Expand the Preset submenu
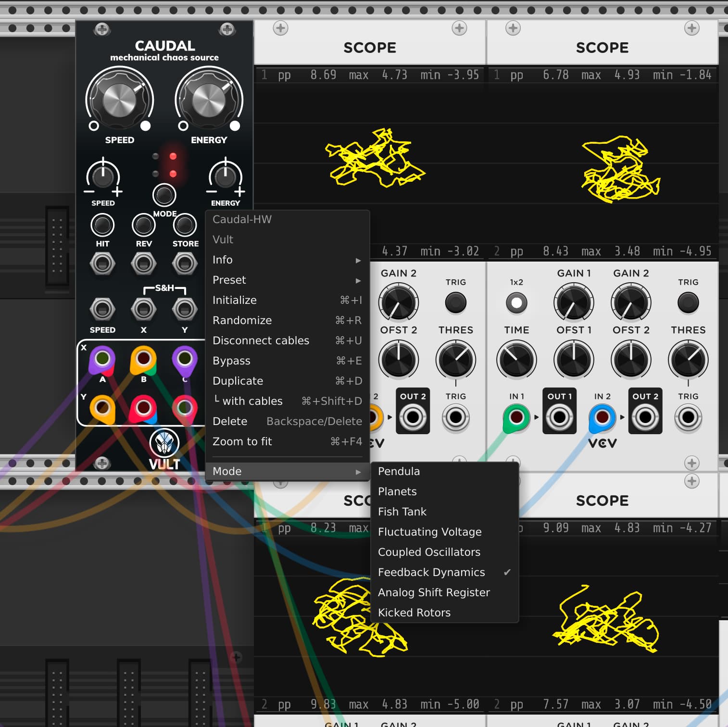 click(287, 280)
